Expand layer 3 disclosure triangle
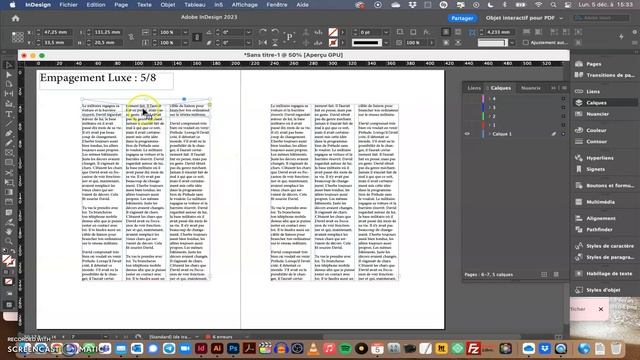 click(x=489, y=107)
